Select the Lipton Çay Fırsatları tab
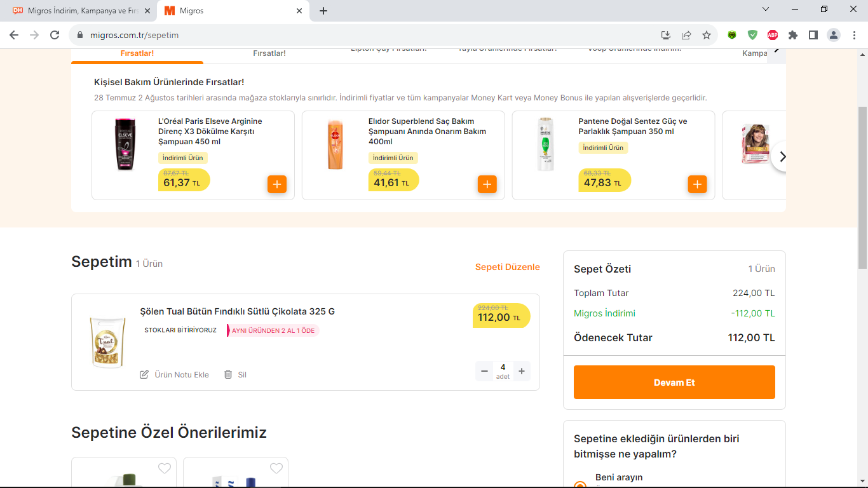 click(x=388, y=50)
